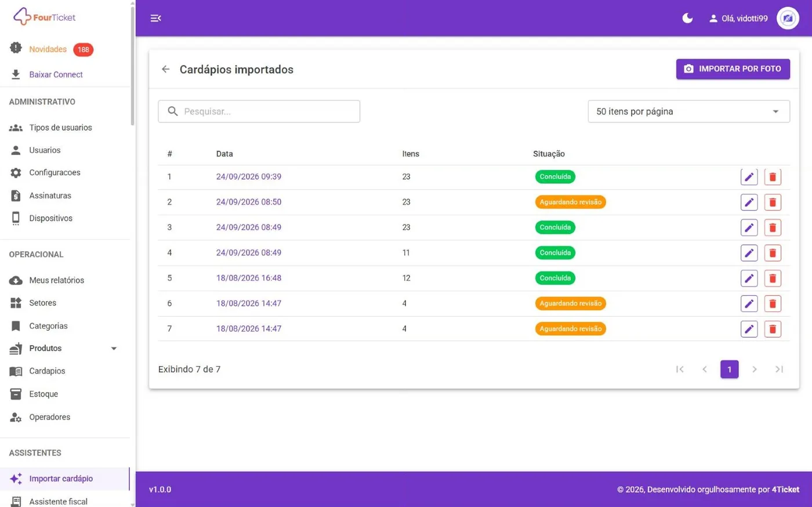Click the IMPORTAR POR FOTO button

coord(733,69)
